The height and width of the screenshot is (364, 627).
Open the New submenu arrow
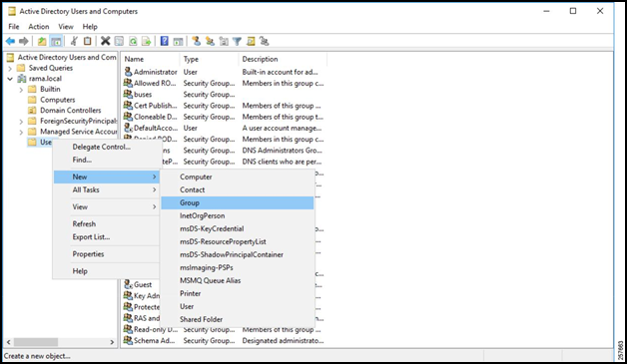(x=155, y=177)
